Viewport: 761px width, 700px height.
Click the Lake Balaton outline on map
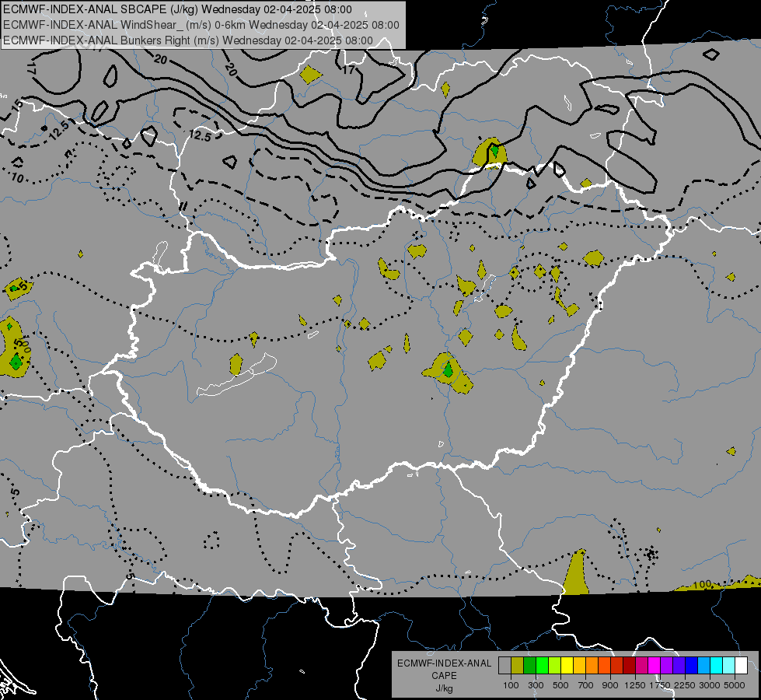(236, 376)
